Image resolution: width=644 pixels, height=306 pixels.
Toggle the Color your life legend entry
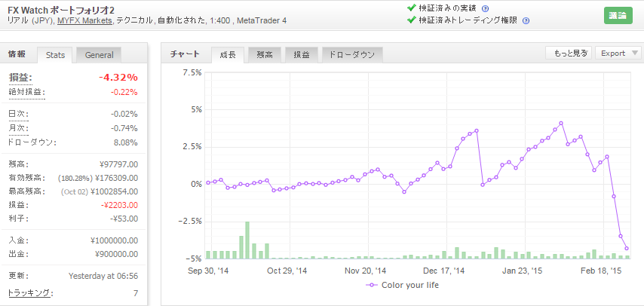pos(402,285)
